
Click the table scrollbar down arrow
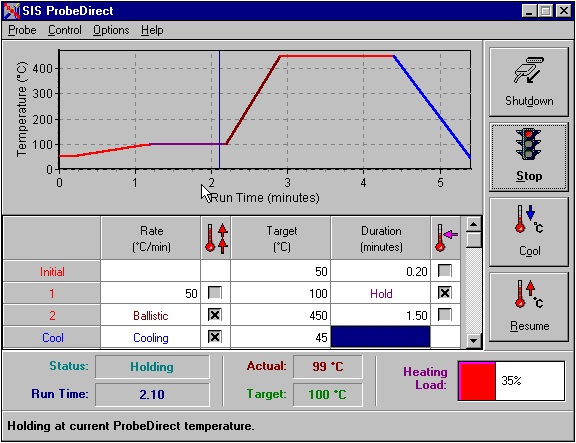point(474,341)
